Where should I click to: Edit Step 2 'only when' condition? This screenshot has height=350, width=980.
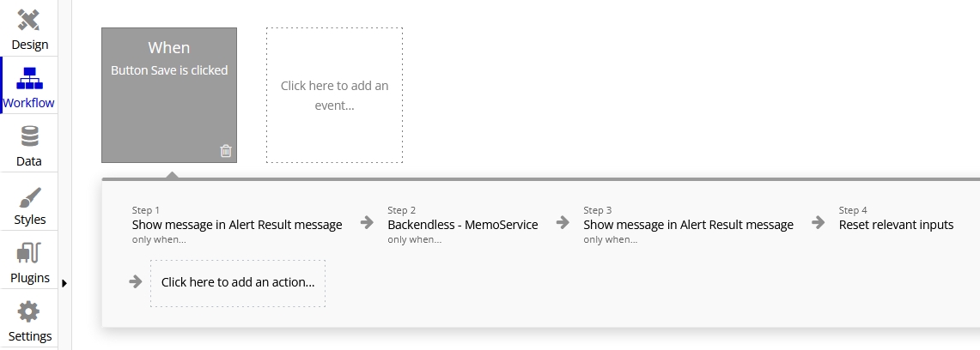[x=415, y=239]
